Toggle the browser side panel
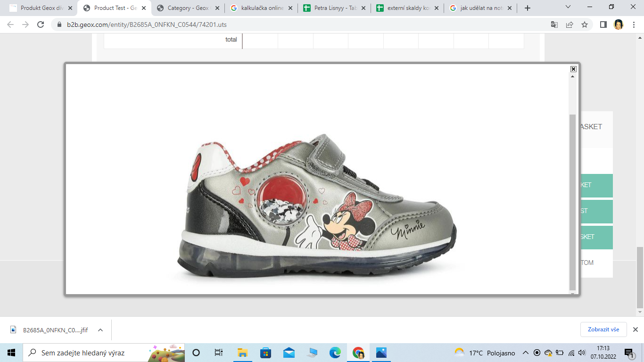This screenshot has height=362, width=644. click(x=603, y=25)
